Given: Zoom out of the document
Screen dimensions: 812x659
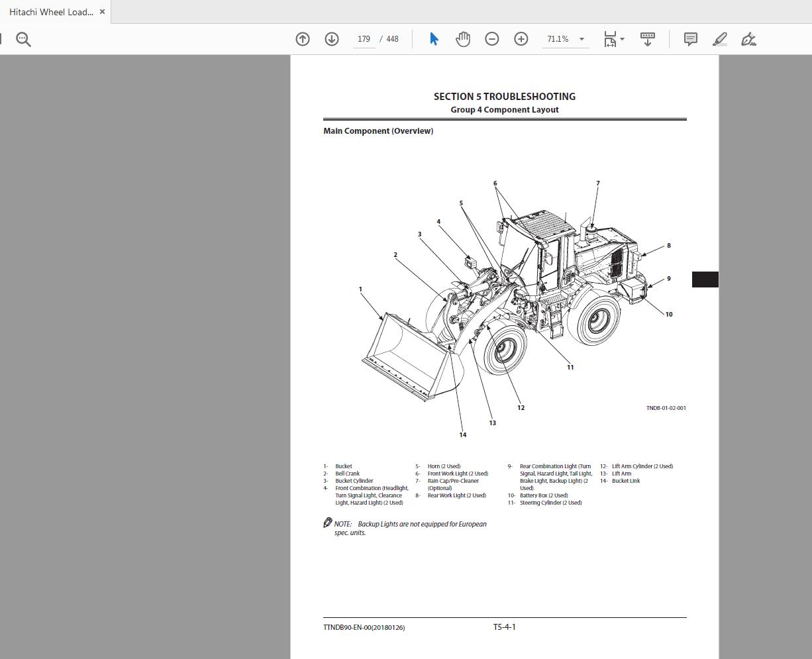Looking at the screenshot, I should coord(492,39).
